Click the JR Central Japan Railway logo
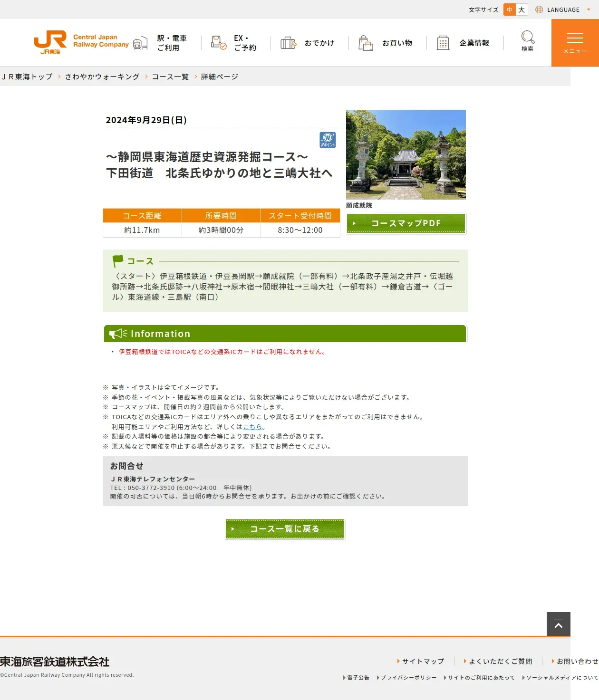599x700 pixels. (81, 43)
